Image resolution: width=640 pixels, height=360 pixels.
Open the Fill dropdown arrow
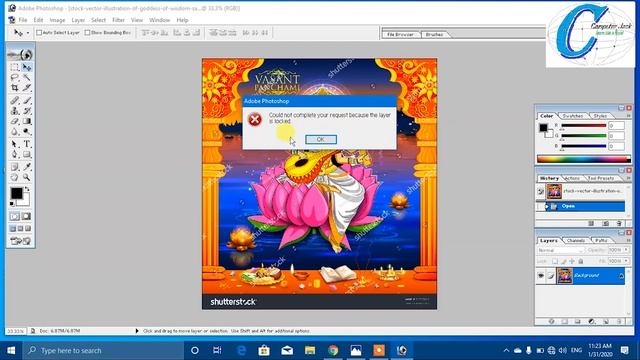coord(627,261)
